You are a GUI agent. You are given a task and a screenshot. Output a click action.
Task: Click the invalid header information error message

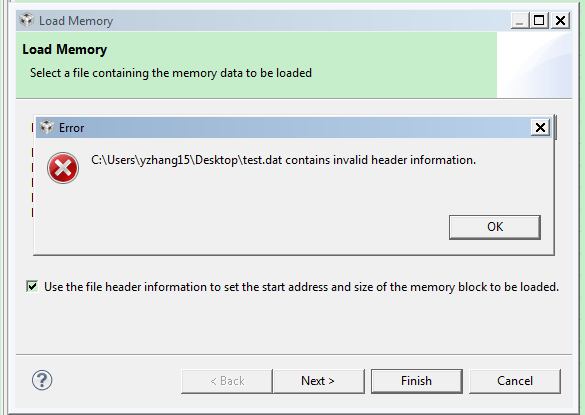[x=284, y=160]
